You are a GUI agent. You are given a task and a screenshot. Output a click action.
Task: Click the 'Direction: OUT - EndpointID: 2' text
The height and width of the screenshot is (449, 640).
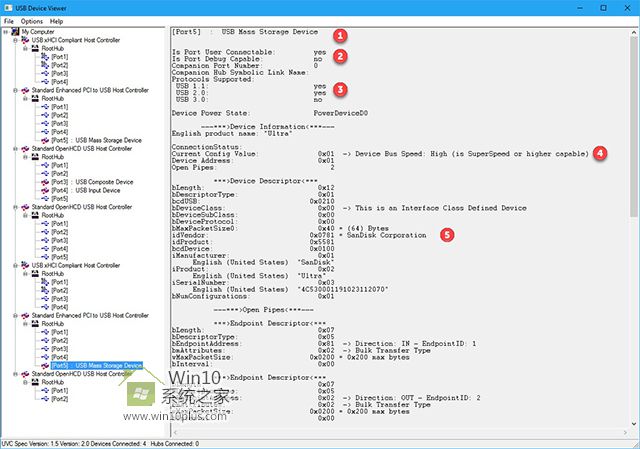point(418,398)
